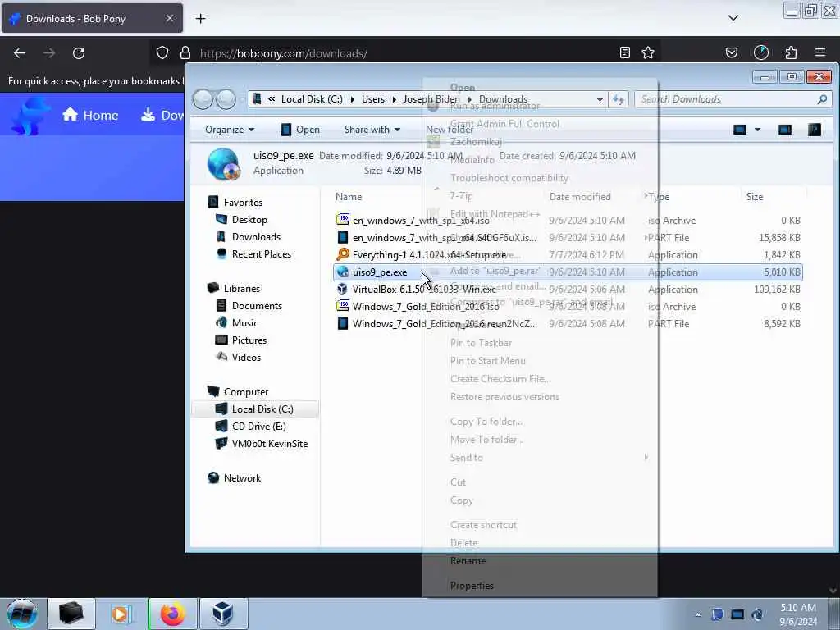Screen dimensions: 840x630
Task: Click the tracking protection shield icon
Action: pos(162,52)
